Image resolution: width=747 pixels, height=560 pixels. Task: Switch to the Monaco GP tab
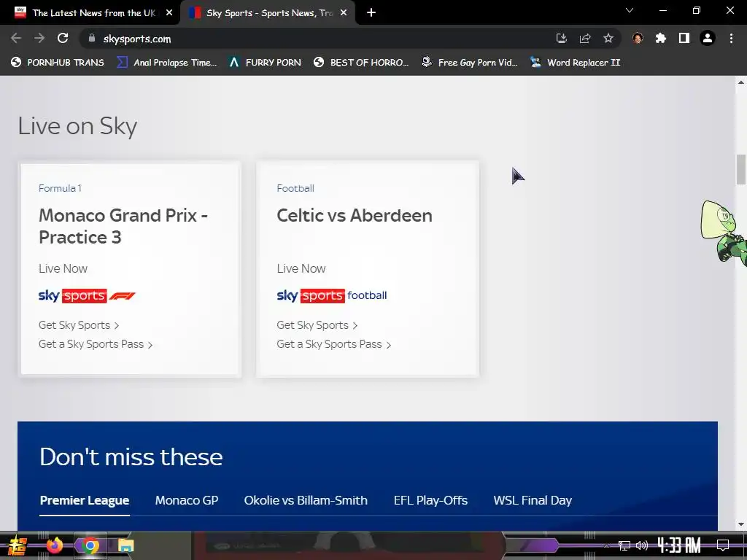click(x=187, y=500)
